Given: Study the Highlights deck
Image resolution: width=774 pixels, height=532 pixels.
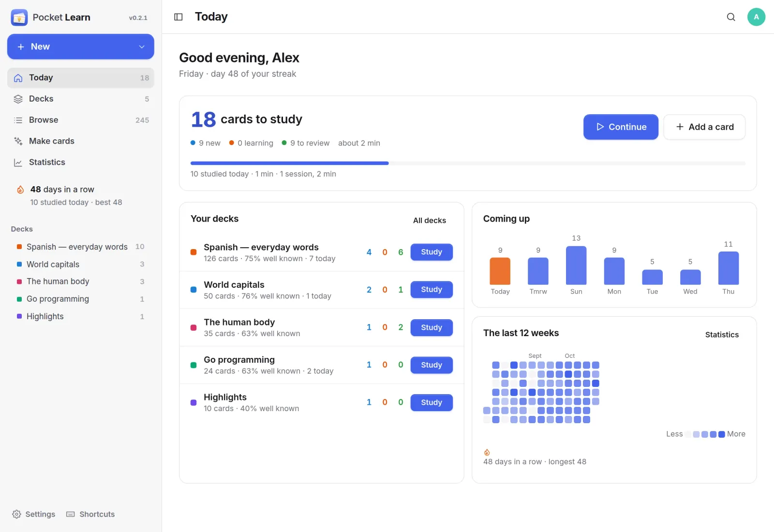Looking at the screenshot, I should [x=432, y=402].
